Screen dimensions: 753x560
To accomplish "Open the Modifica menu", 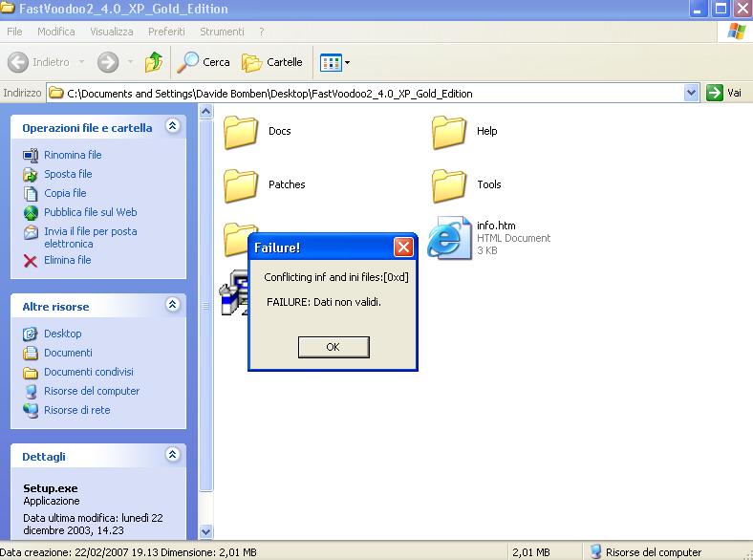I will pyautogui.click(x=56, y=32).
